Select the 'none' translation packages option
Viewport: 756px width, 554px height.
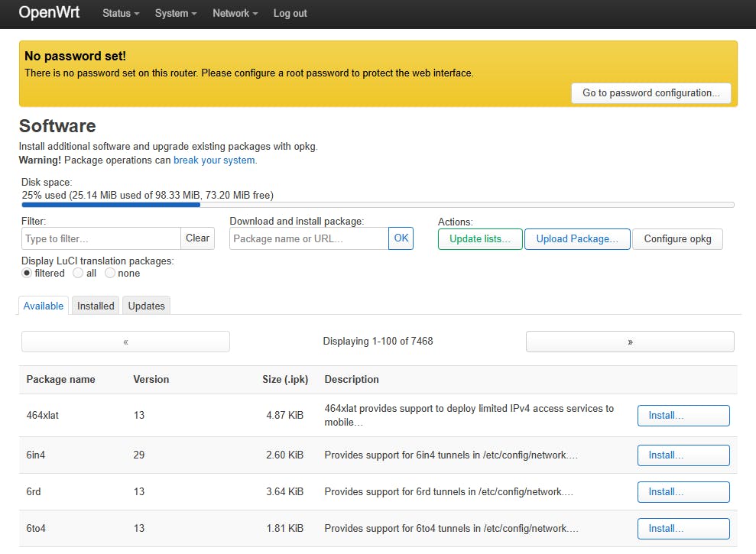110,273
